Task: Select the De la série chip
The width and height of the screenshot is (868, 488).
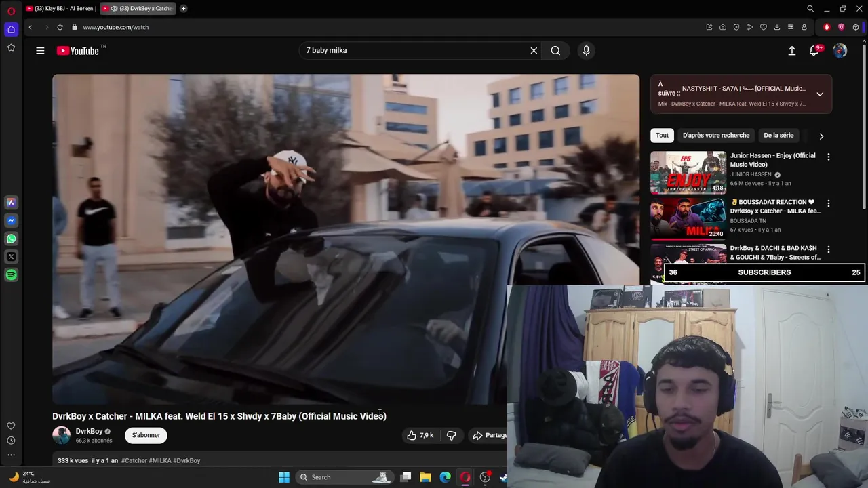Action: pyautogui.click(x=778, y=135)
